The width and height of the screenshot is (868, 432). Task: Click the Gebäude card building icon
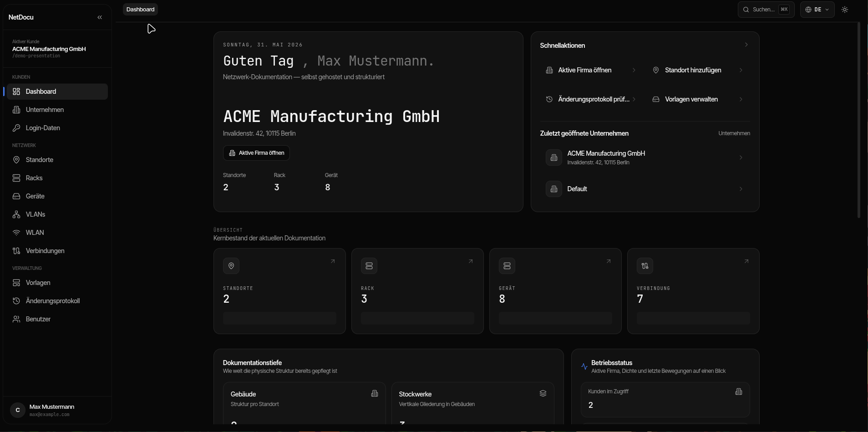pyautogui.click(x=375, y=393)
